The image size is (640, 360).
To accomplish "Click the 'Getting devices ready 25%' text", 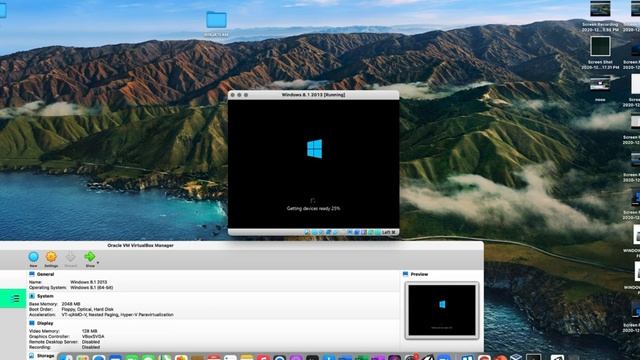I will coord(313,208).
